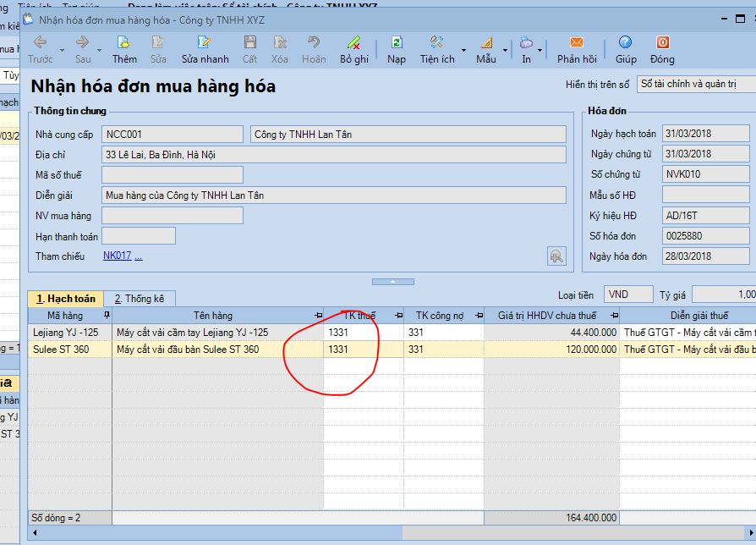Maximize the Nhận hóa đơn mua hàng hóa window

[x=741, y=19]
